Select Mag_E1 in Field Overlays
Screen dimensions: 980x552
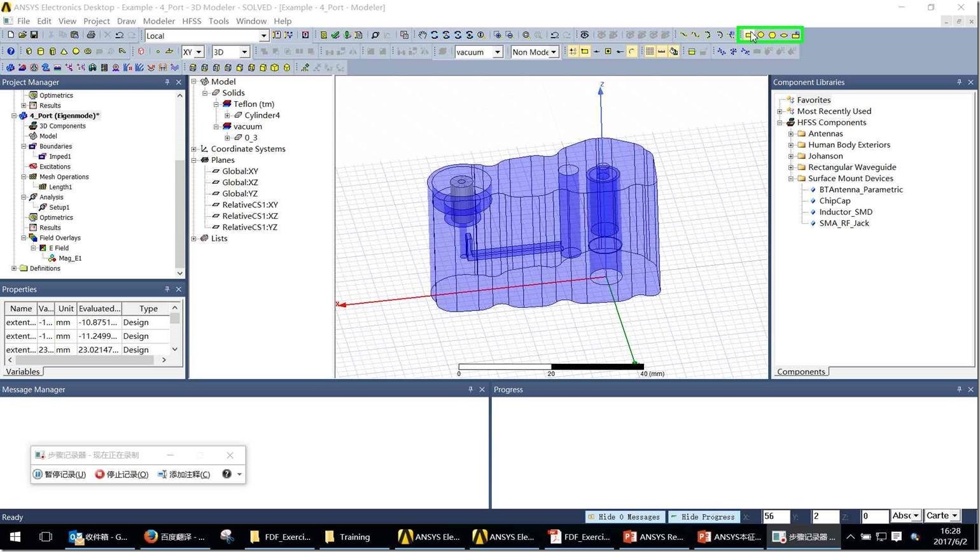point(69,258)
